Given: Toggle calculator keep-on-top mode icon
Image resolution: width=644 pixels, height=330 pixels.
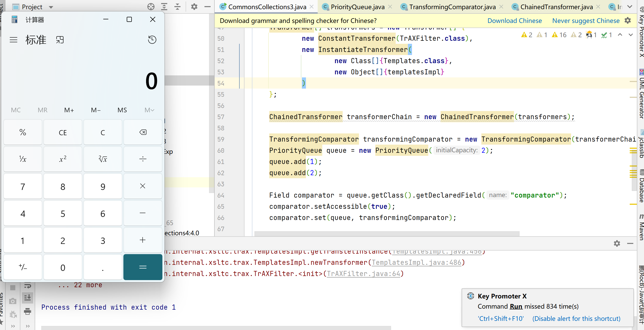Looking at the screenshot, I should tap(60, 40).
